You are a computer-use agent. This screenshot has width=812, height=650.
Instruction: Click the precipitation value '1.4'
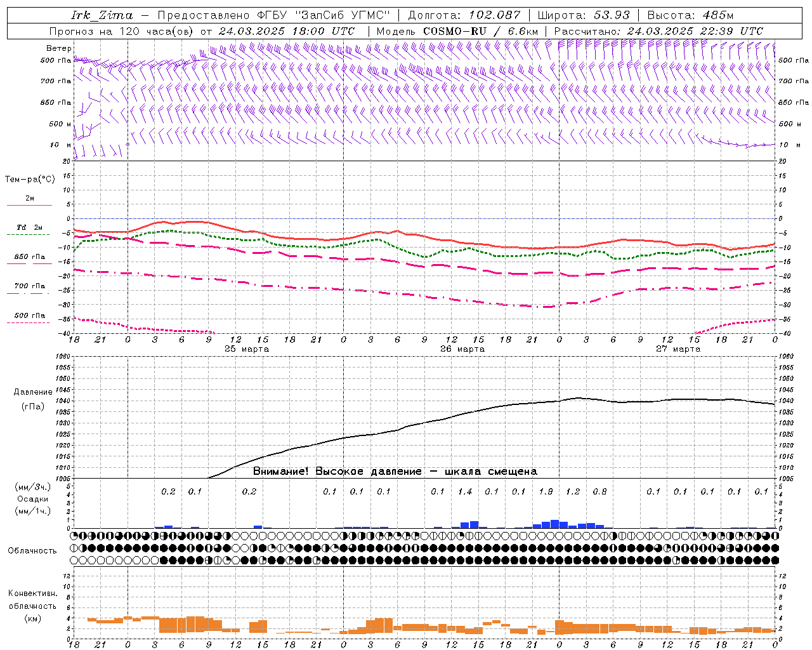coord(465,492)
